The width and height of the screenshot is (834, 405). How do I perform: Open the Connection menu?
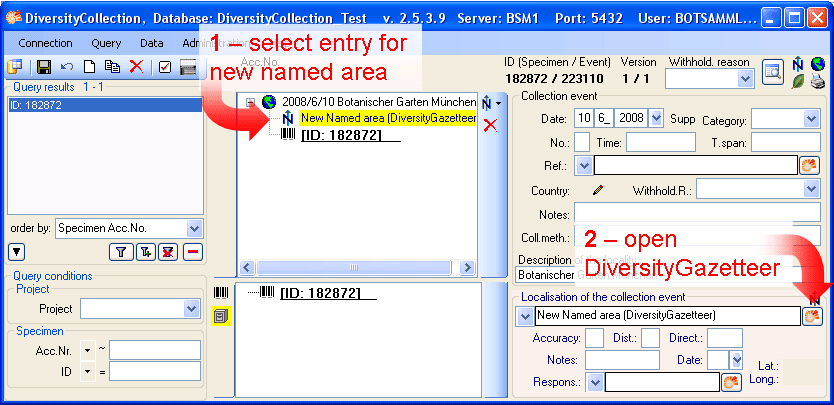[x=45, y=43]
